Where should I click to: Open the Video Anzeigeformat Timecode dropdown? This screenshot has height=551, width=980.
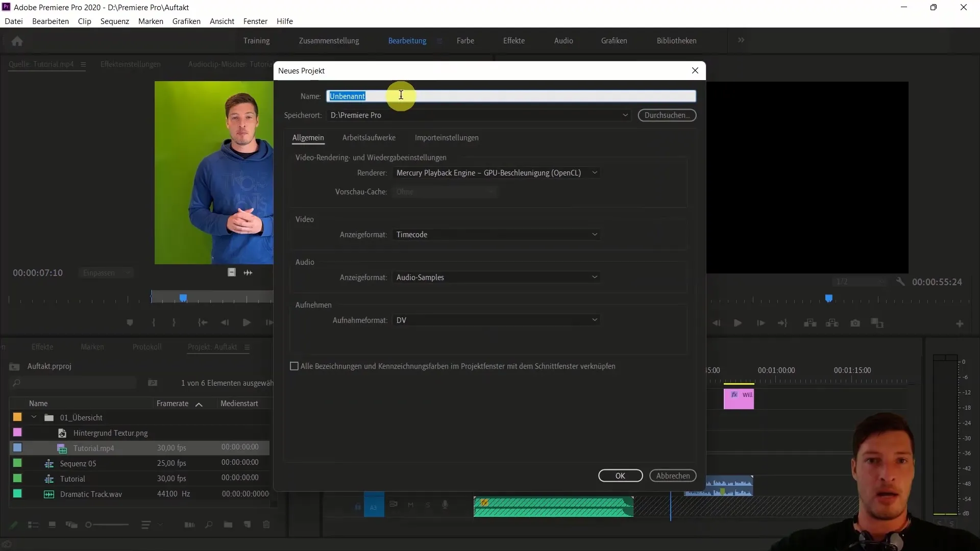(x=497, y=235)
